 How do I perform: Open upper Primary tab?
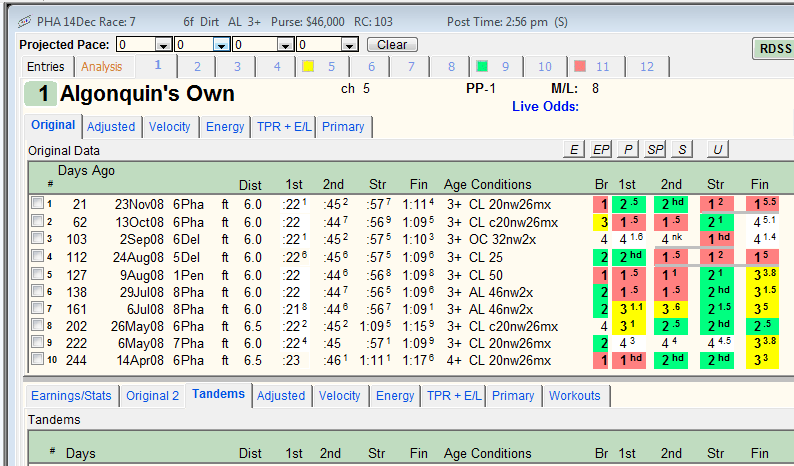pyautogui.click(x=343, y=127)
